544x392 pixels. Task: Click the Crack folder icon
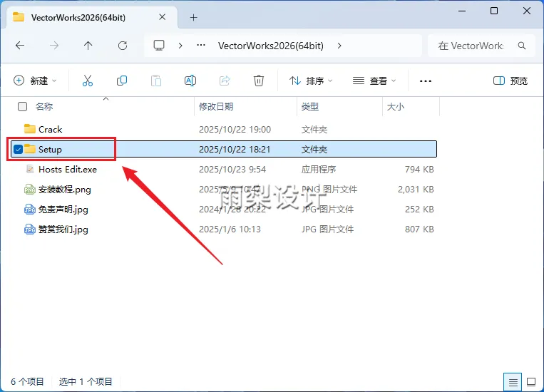point(30,129)
